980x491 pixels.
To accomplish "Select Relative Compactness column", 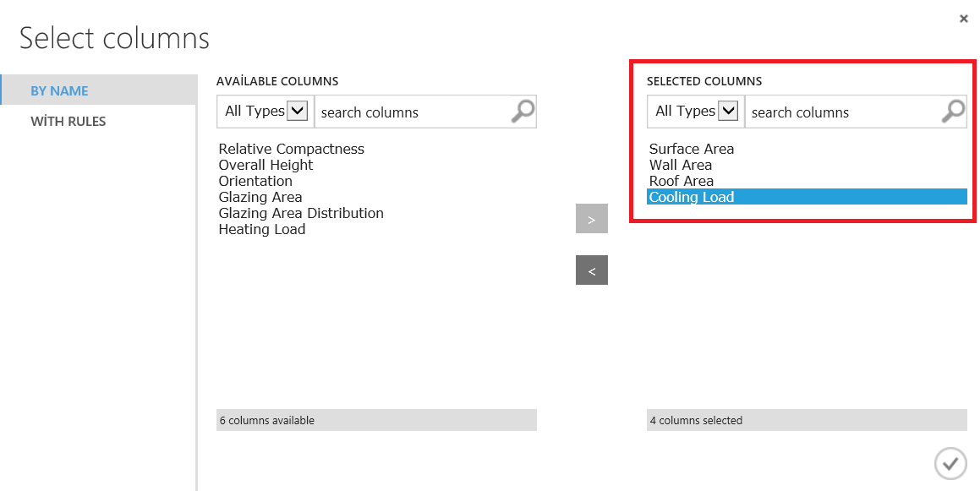I will click(x=291, y=149).
